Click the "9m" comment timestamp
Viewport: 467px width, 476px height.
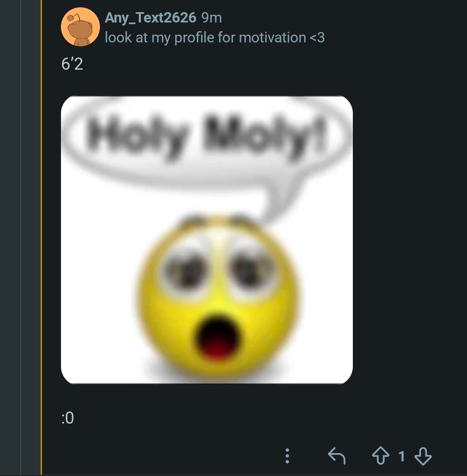212,17
